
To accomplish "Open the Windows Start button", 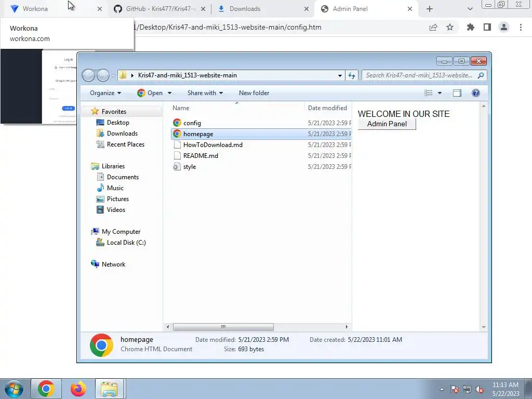I will click(x=14, y=389).
